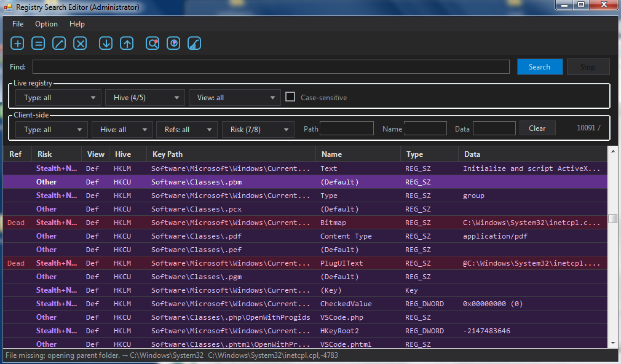Screen dimensions: 621x364
Task: Open the Refs: all dropdown
Action: (187, 130)
